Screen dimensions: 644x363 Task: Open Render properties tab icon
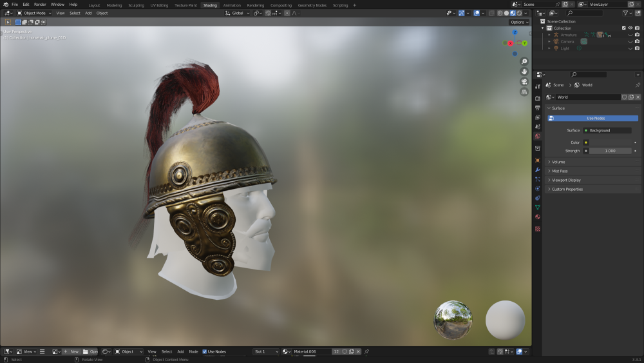click(x=538, y=98)
